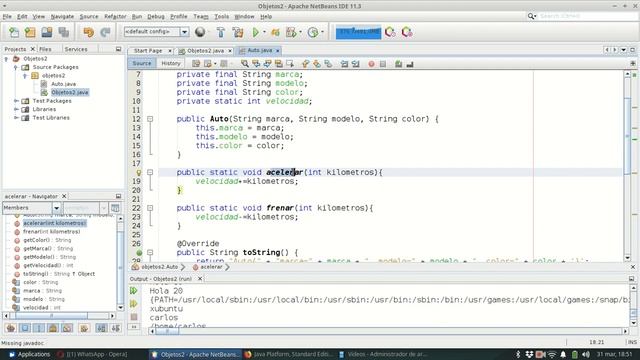The image size is (640, 360).
Task: Click the objetos2.Auto breadcrumb
Action: point(160,267)
